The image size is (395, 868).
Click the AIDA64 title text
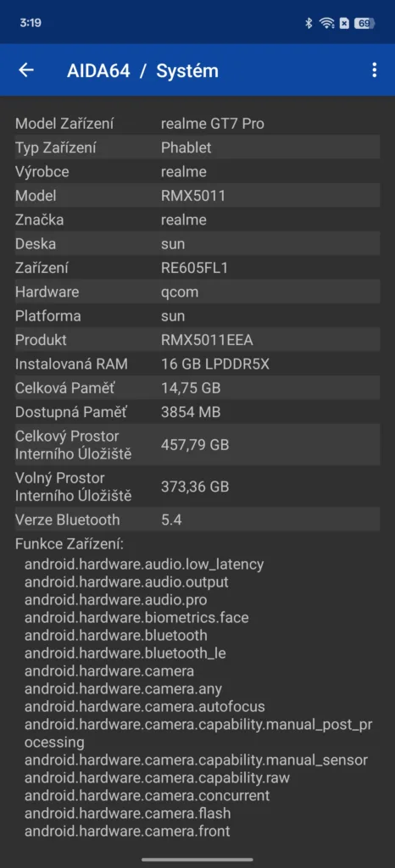[x=98, y=71]
